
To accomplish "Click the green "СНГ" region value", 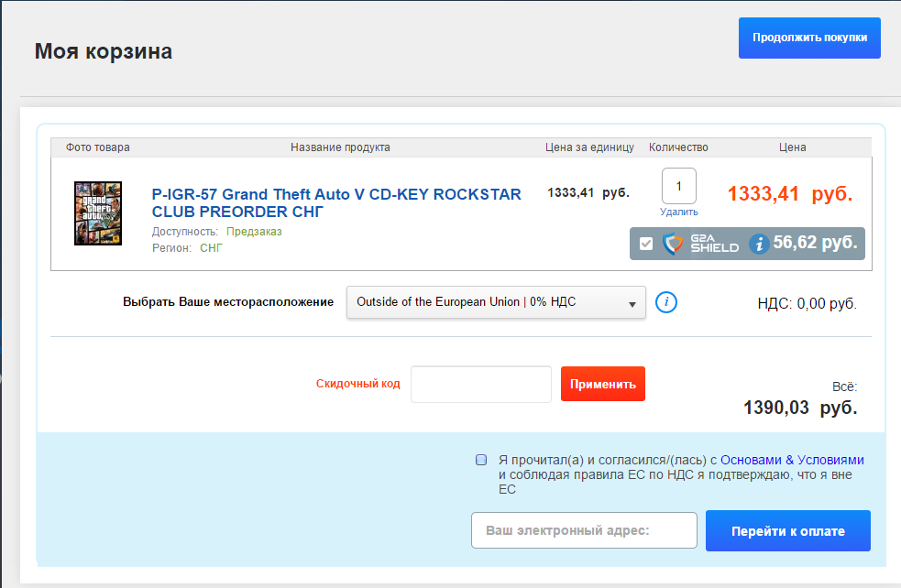I will [211, 248].
